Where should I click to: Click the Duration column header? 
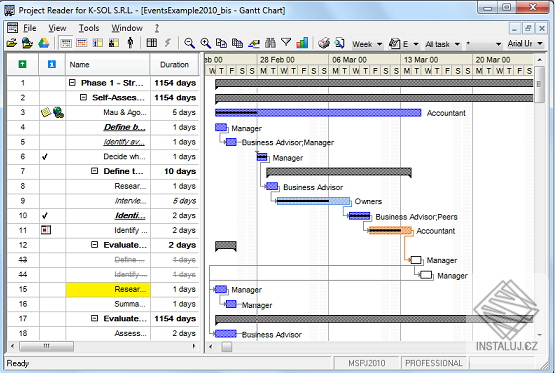(174, 65)
